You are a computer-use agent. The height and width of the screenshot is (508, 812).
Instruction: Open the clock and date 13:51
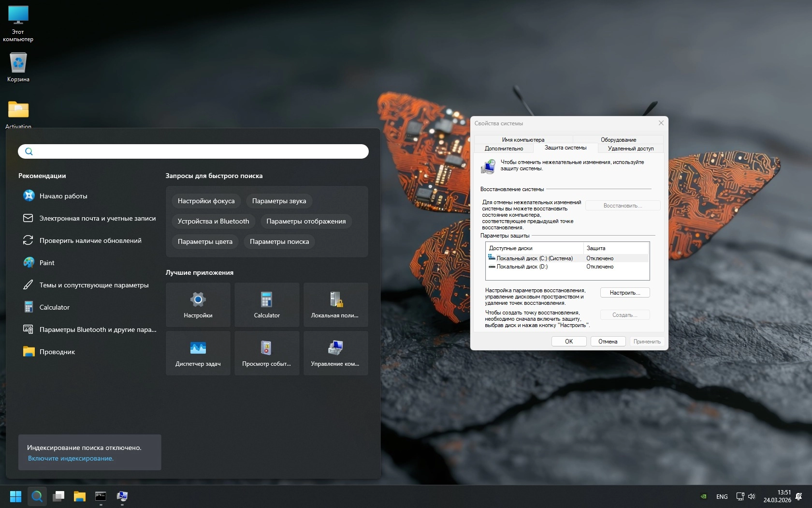click(777, 496)
